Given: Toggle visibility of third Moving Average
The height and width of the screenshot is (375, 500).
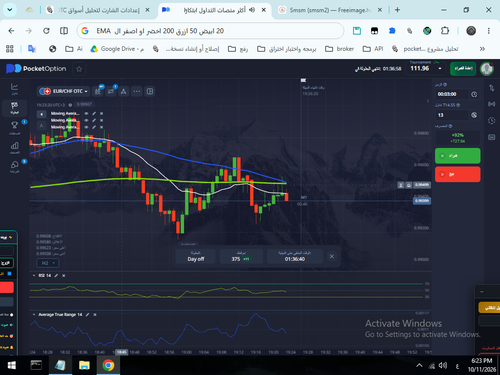Looking at the screenshot, I should pyautogui.click(x=86, y=127).
